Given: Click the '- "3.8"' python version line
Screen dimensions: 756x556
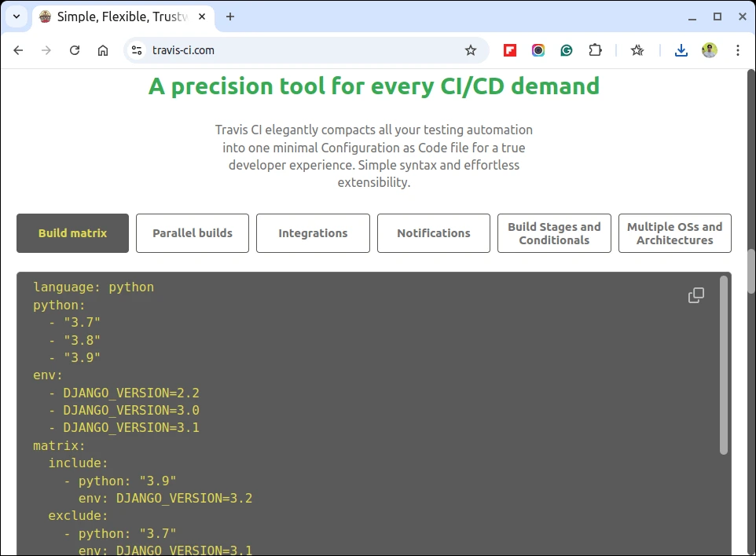Looking at the screenshot, I should [74, 340].
